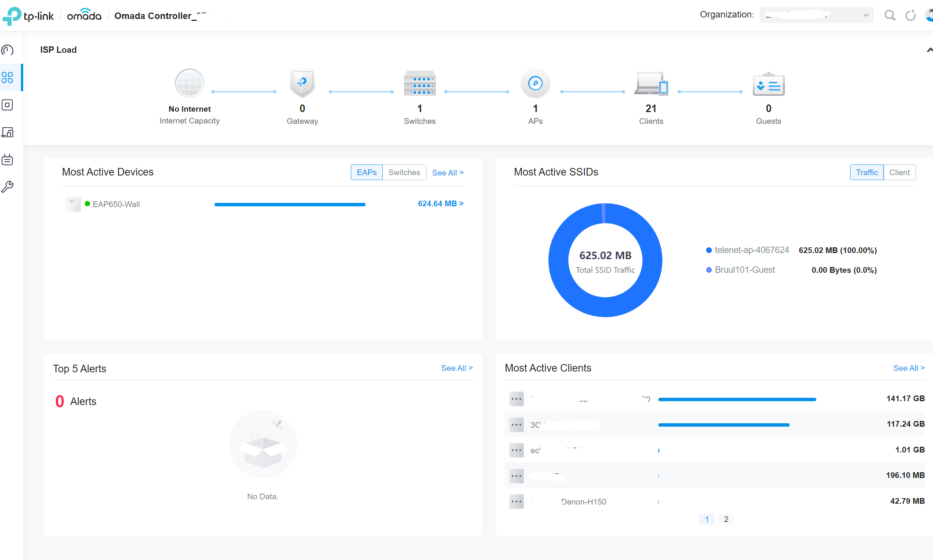Click the Clients laptop icon
The width and height of the screenshot is (933, 560).
coord(651,84)
